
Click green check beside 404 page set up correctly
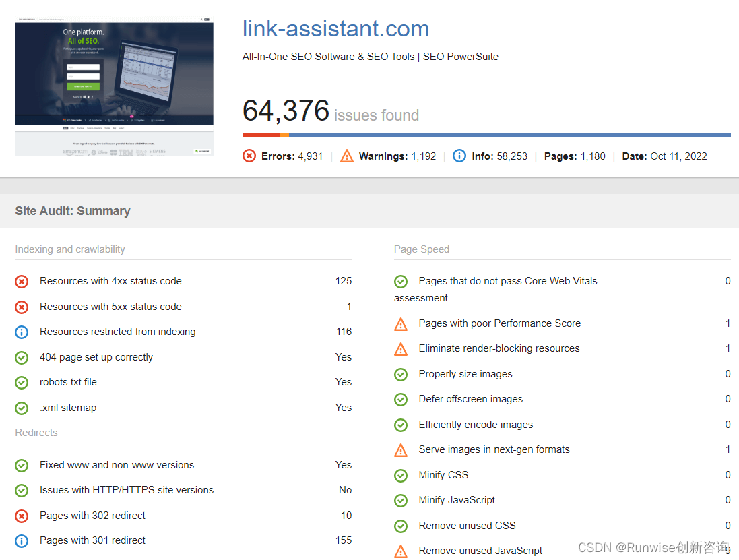click(x=22, y=358)
